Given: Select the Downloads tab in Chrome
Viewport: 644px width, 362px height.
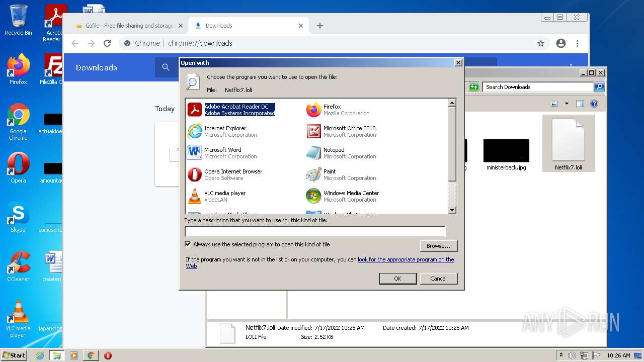Looking at the screenshot, I should (x=249, y=26).
